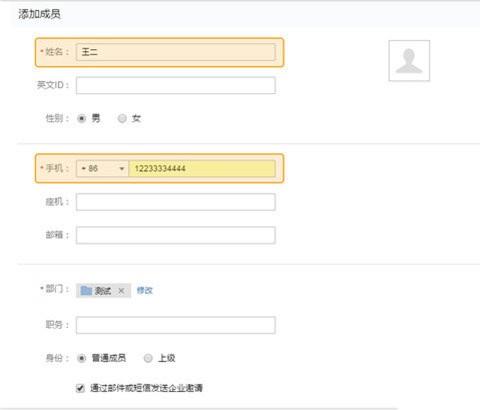
Task: Open the +86 country code dropdown
Action: pos(102,169)
